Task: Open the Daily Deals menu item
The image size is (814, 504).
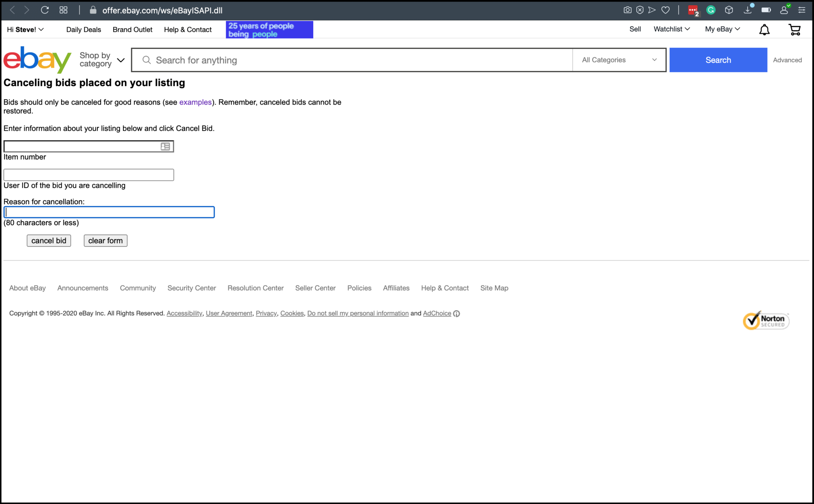Action: click(x=83, y=30)
